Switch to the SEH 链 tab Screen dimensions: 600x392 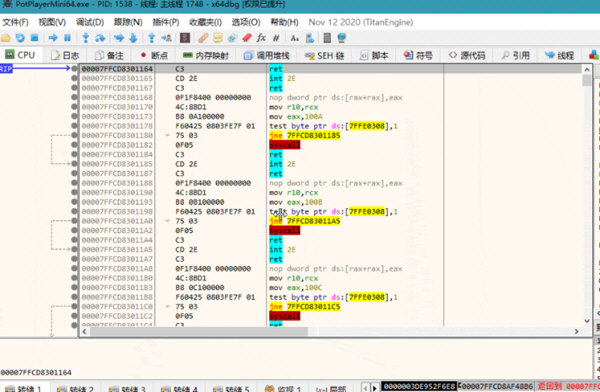324,56
